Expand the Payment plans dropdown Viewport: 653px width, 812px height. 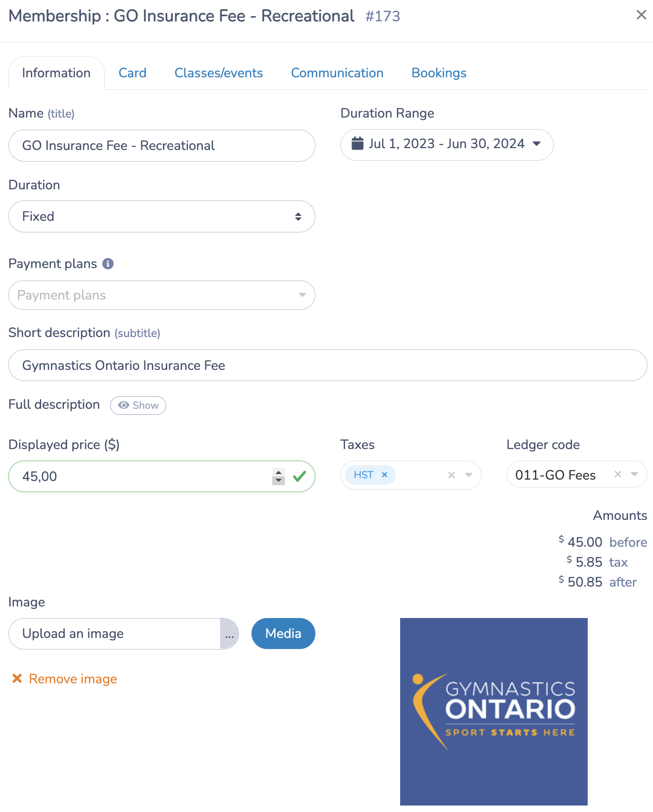point(162,295)
